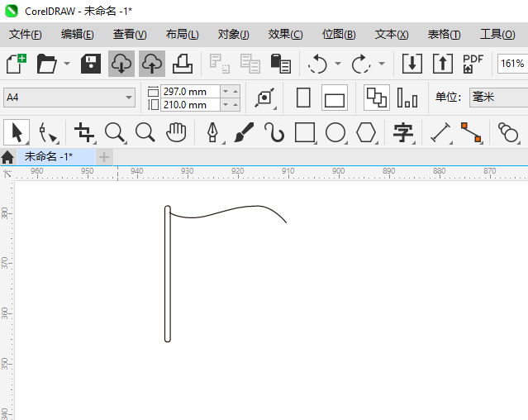This screenshot has width=528, height=420.
Task: Click the Save floppy disk icon
Action: (91, 64)
